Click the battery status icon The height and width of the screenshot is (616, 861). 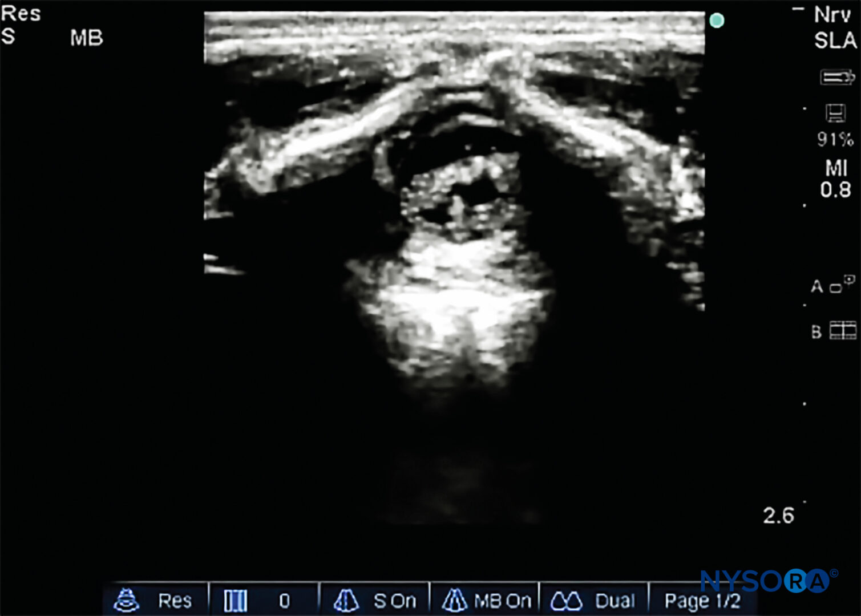(836, 77)
